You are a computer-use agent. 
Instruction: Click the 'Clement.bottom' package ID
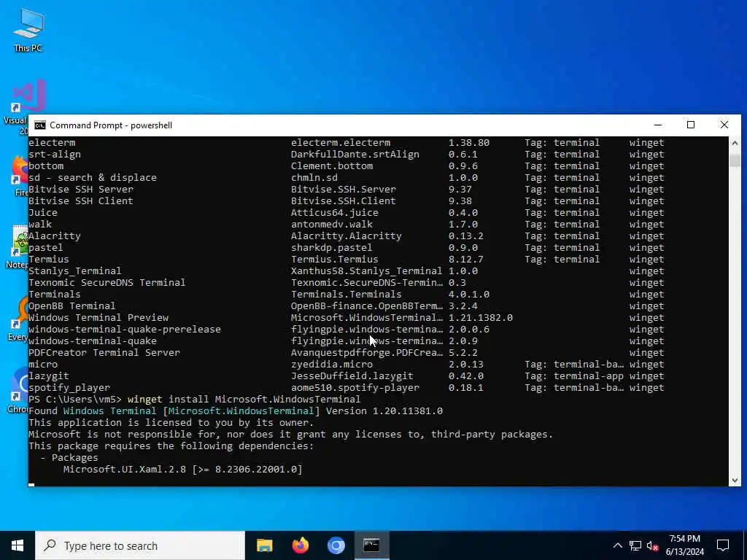332,166
